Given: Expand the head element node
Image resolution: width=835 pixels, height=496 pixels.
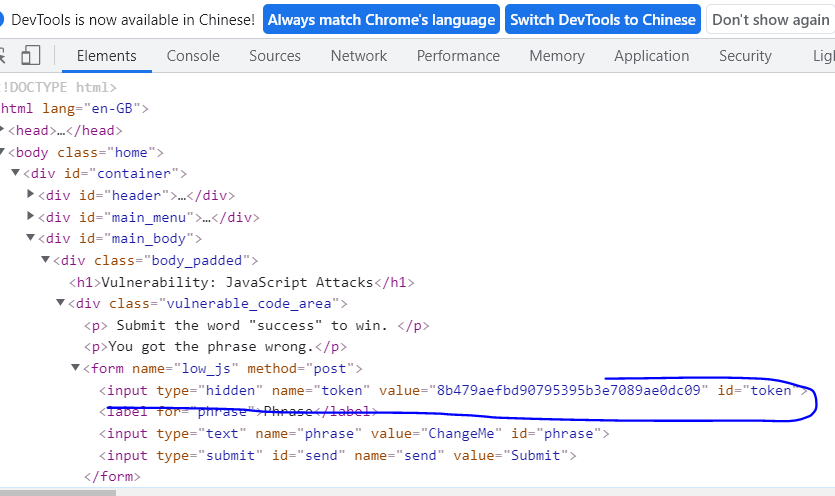Looking at the screenshot, I should point(2,129).
